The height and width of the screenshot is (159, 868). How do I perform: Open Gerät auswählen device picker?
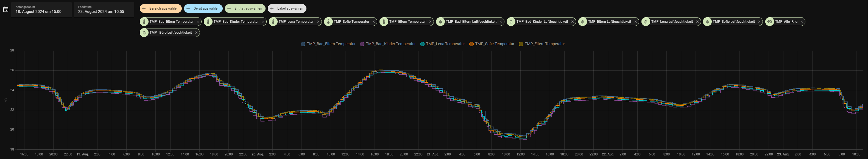click(203, 8)
